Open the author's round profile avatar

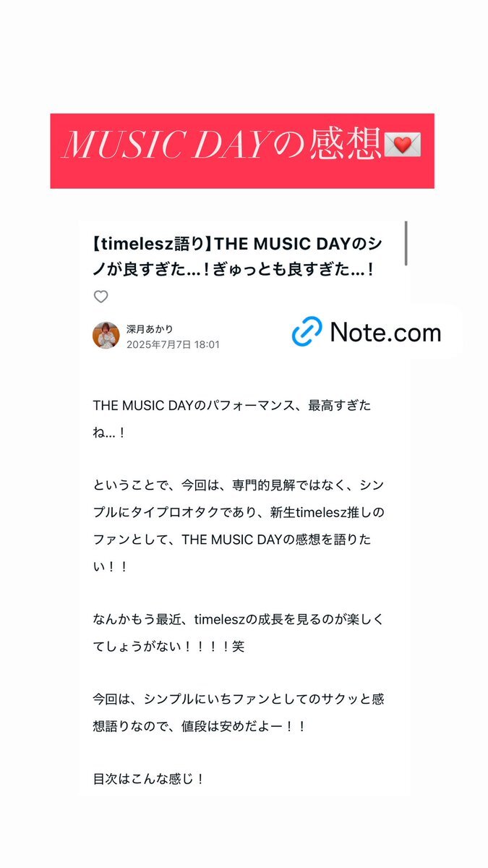(106, 336)
